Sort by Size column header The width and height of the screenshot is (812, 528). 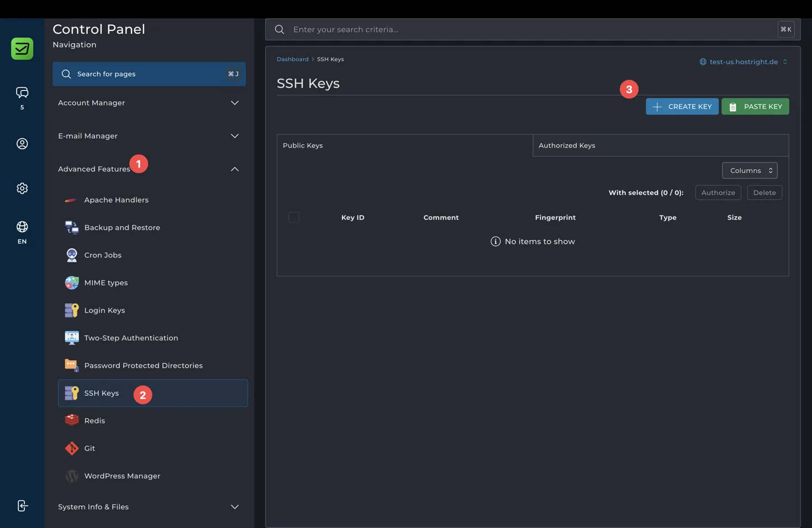[x=734, y=218]
